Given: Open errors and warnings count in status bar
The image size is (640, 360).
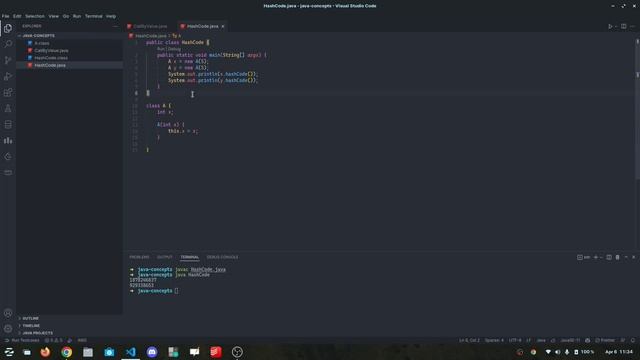Looking at the screenshot, I should tap(53, 340).
